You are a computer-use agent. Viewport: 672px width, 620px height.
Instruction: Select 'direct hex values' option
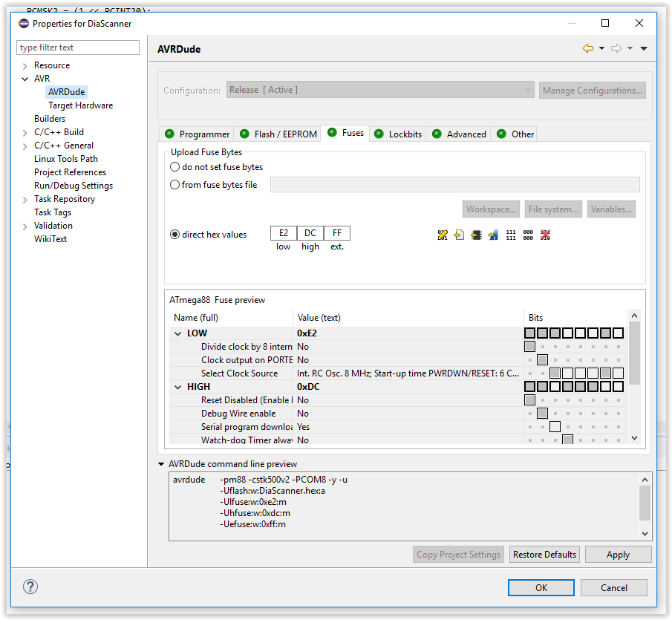pos(174,235)
